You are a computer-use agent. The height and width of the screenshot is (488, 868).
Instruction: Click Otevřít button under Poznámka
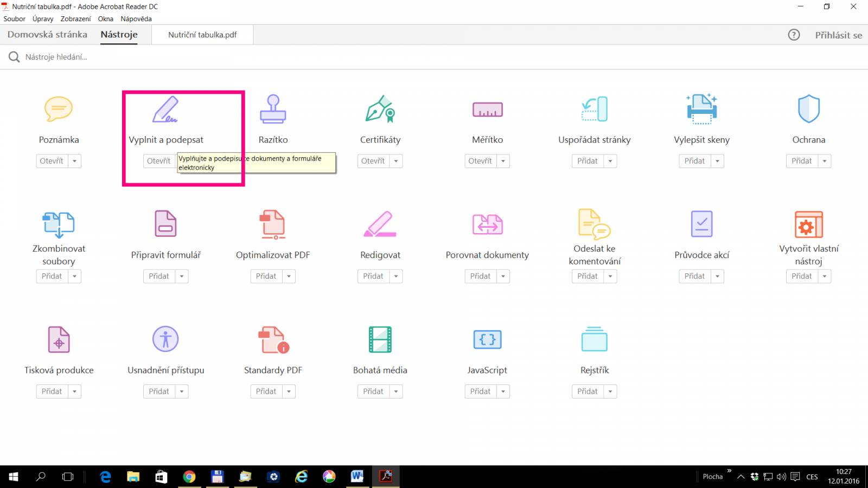[x=52, y=161]
